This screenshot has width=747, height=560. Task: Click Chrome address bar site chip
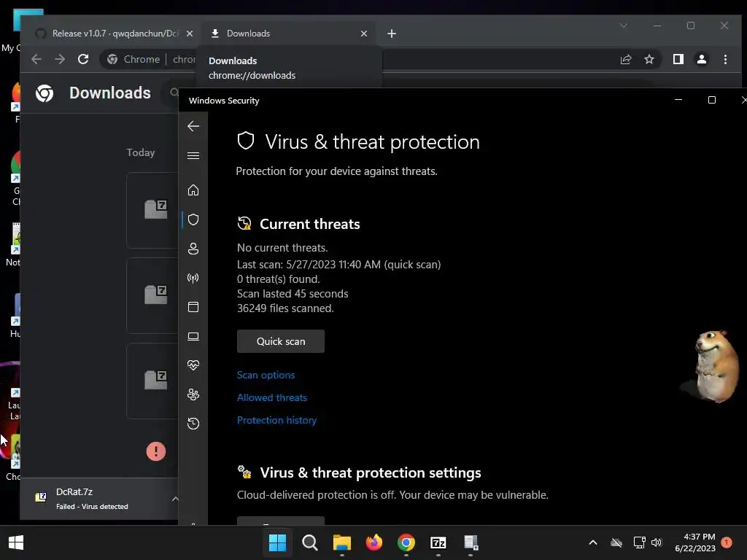coord(133,59)
